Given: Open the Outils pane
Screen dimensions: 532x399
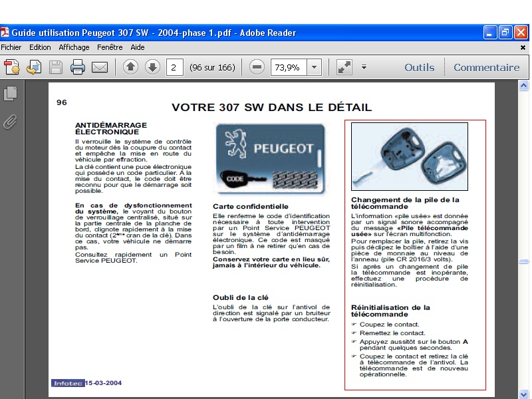Looking at the screenshot, I should tap(420, 68).
